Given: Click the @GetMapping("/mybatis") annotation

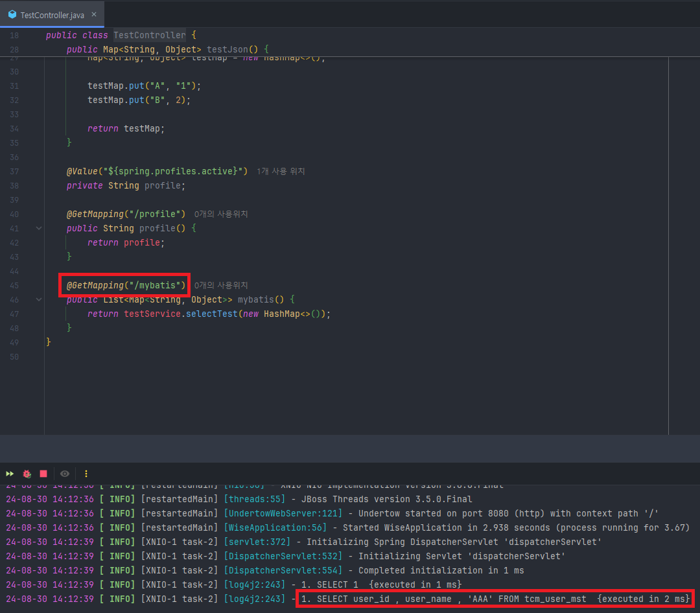Looking at the screenshot, I should [x=126, y=285].
